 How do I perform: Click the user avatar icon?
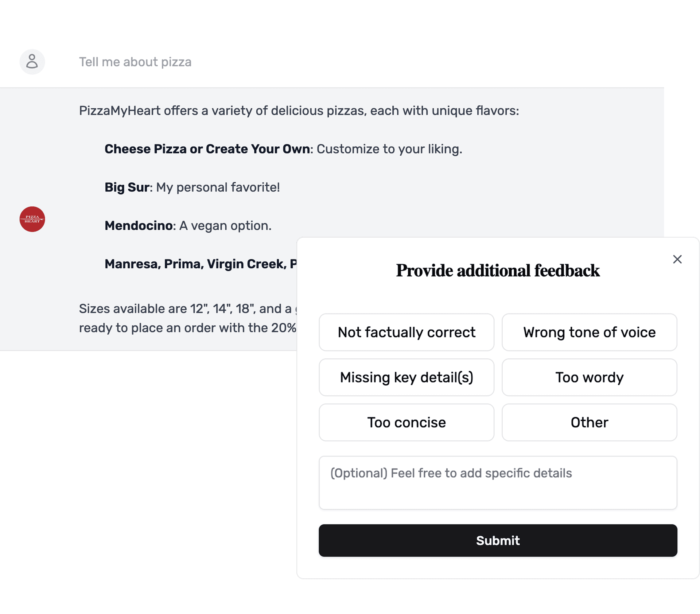[32, 62]
